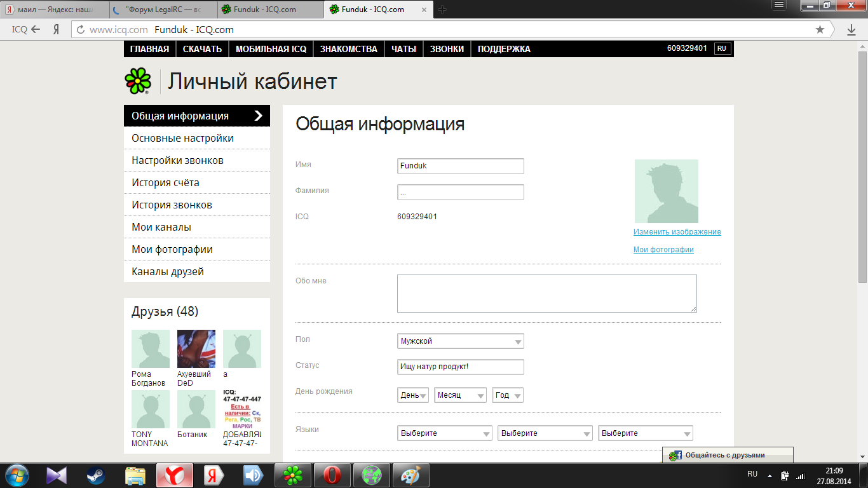Open ЧАТЫ menu item
This screenshot has width=868, height=488.
(x=403, y=49)
